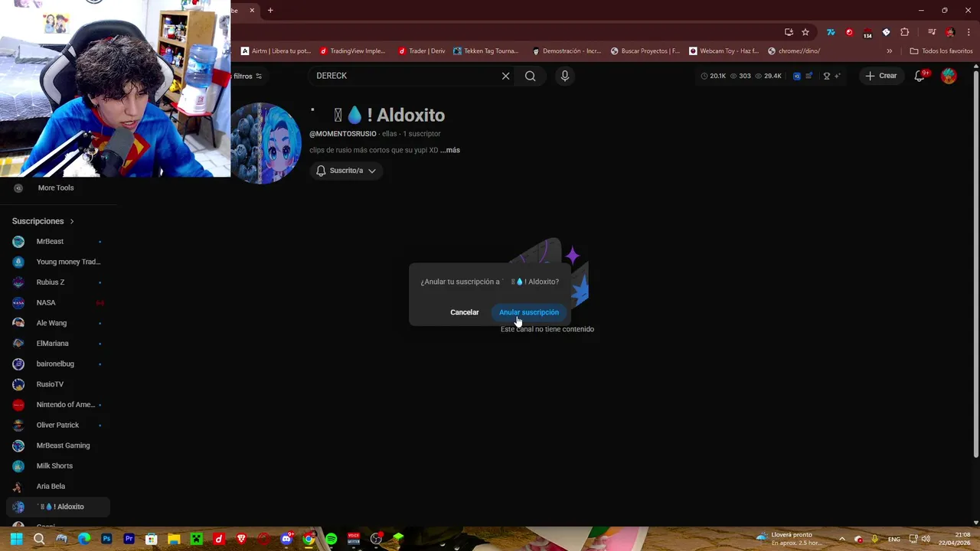Open TradingView Imple... bookmark
Screen dimensions: 980x551
[352, 51]
